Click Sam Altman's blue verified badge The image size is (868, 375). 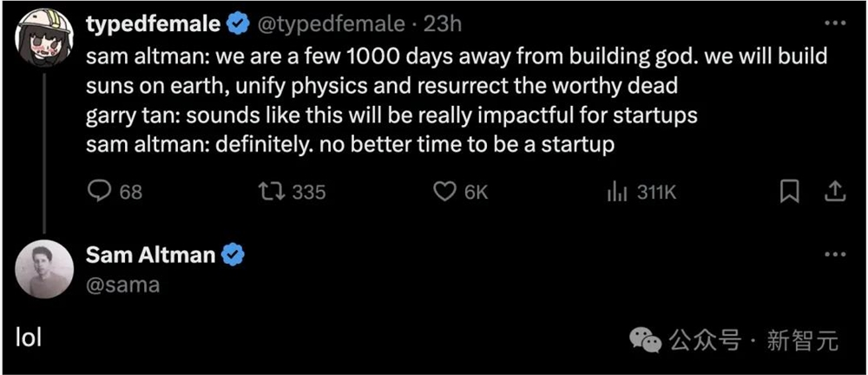(234, 255)
